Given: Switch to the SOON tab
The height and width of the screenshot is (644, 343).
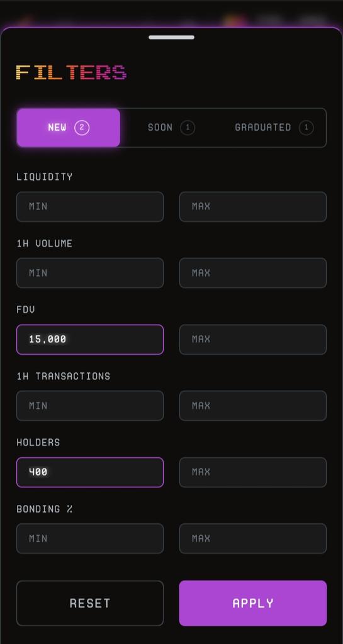Looking at the screenshot, I should pyautogui.click(x=171, y=127).
